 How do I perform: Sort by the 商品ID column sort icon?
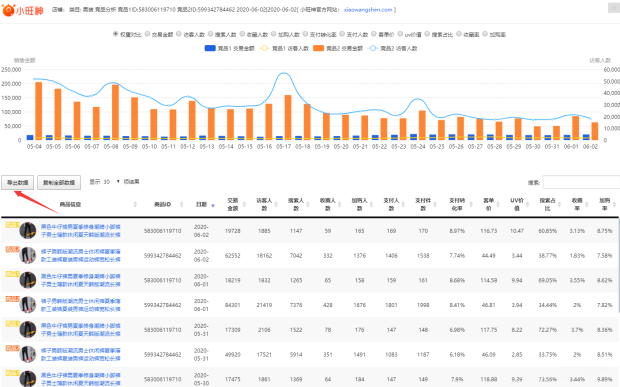point(181,204)
